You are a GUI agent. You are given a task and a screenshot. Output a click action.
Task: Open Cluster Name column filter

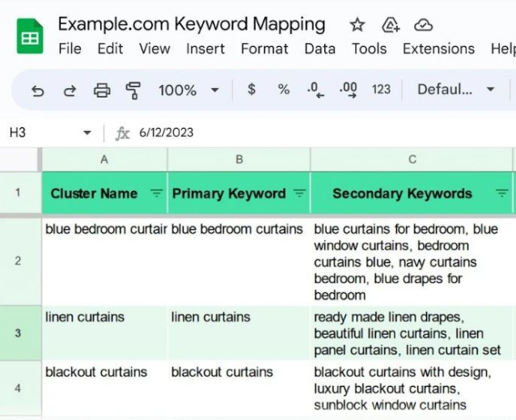click(156, 193)
